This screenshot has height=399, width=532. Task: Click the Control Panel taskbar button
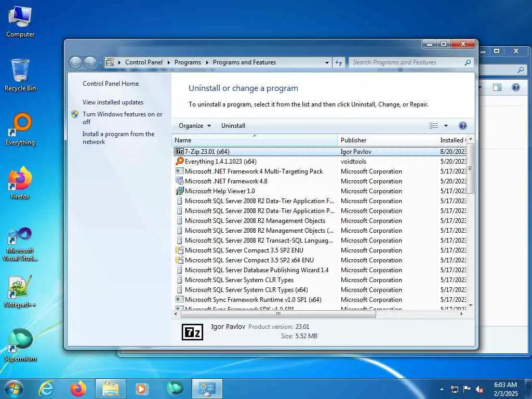207,389
